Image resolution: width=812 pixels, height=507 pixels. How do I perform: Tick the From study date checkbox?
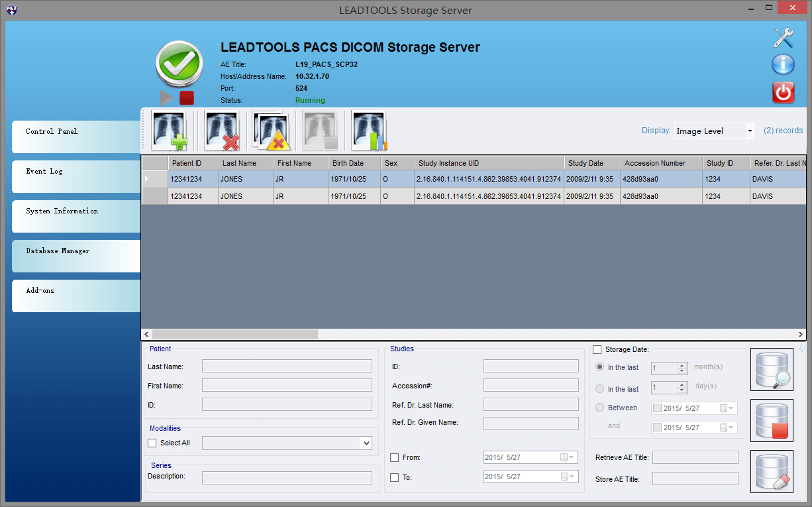tap(395, 457)
